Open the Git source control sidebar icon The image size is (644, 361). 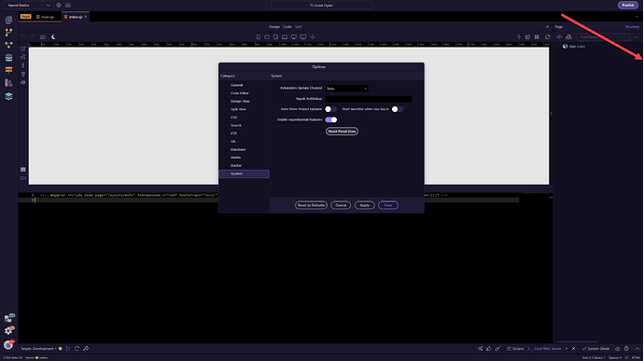(x=8, y=33)
